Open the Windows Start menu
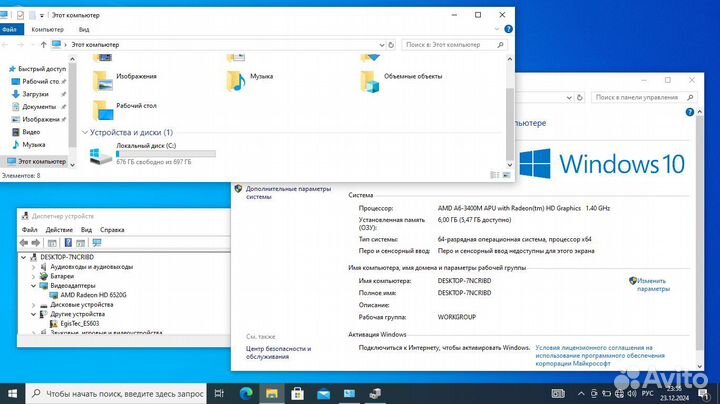This screenshot has width=720, height=404. 12,393
